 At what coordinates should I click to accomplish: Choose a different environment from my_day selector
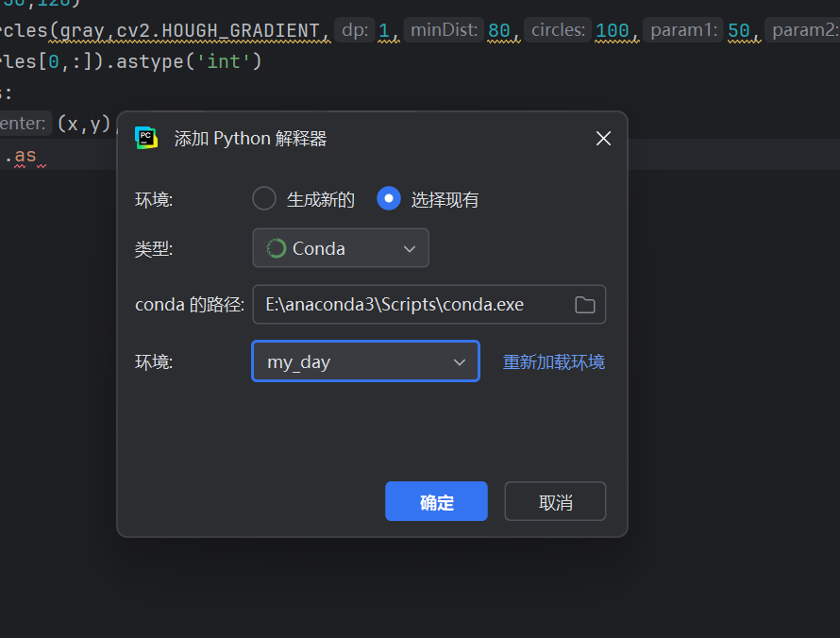click(365, 361)
